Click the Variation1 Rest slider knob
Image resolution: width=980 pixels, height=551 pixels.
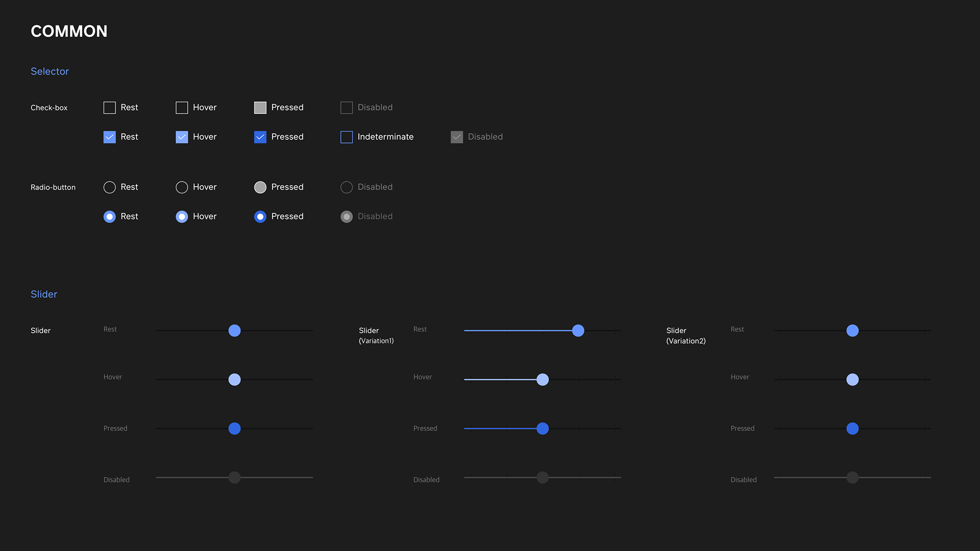pyautogui.click(x=578, y=331)
